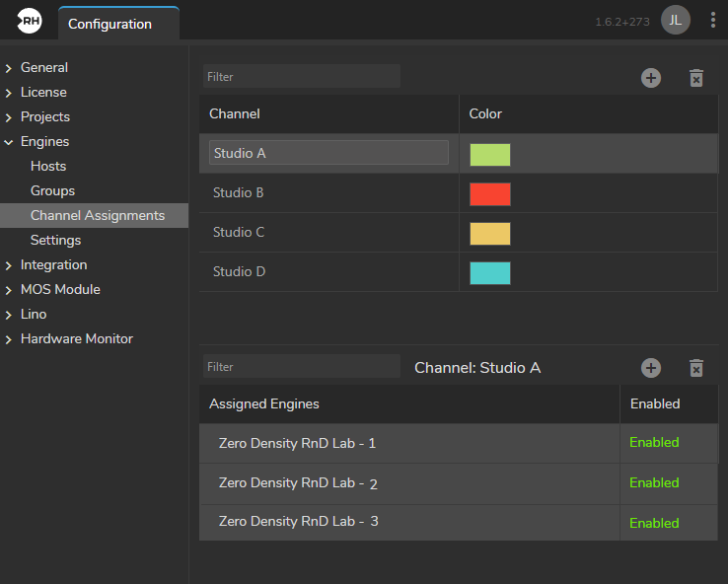The image size is (728, 584).
Task: Click the RH logo icon
Action: pyautogui.click(x=30, y=20)
